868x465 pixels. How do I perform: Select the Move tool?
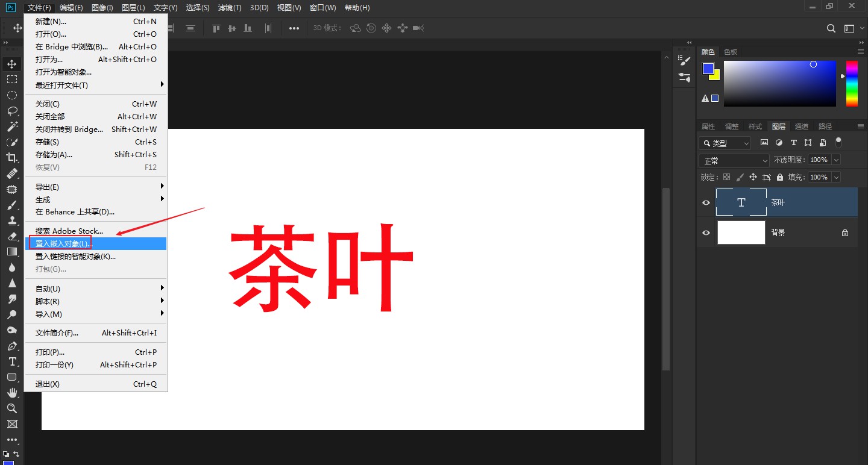click(13, 63)
